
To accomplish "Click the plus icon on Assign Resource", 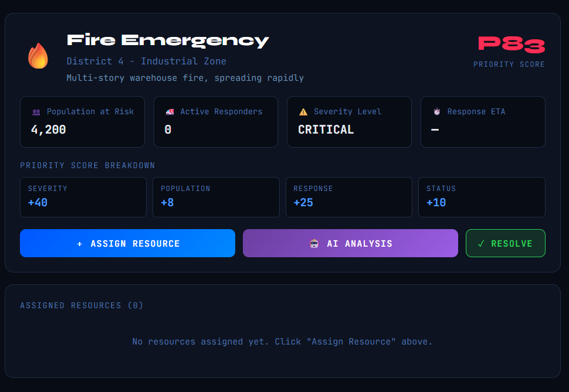I will click(x=80, y=244).
